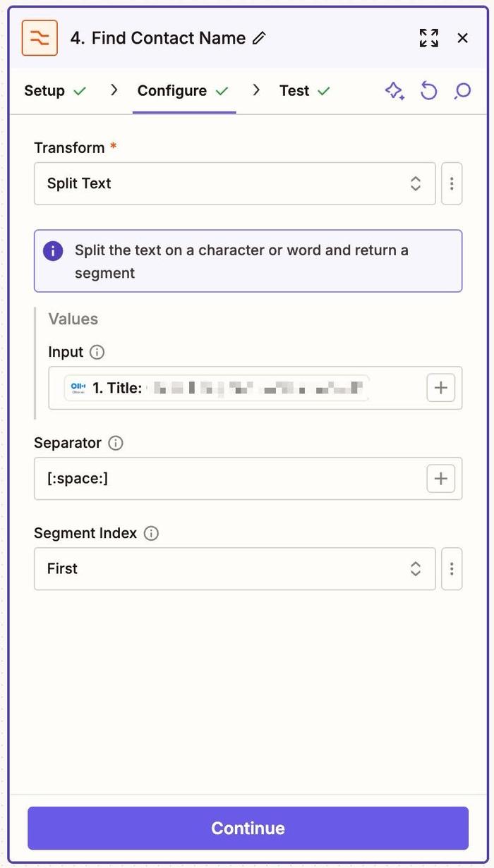Screen dimensions: 494x868
Task: Open the Segment Index field options menu
Action: (452, 568)
